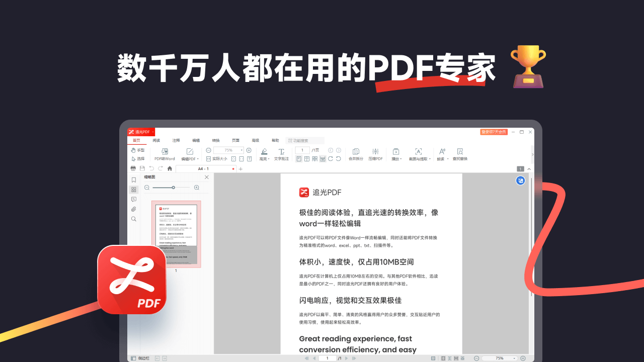
Task: Open the 高级 tab
Action: (256, 140)
